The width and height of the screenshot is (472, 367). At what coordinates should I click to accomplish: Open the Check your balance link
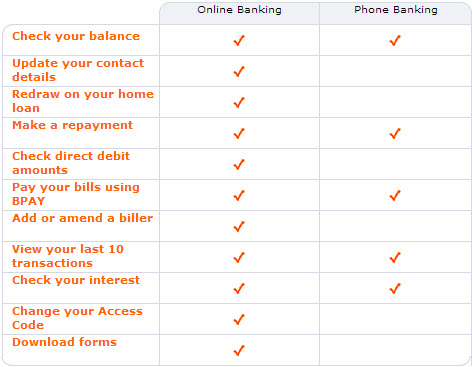click(76, 36)
